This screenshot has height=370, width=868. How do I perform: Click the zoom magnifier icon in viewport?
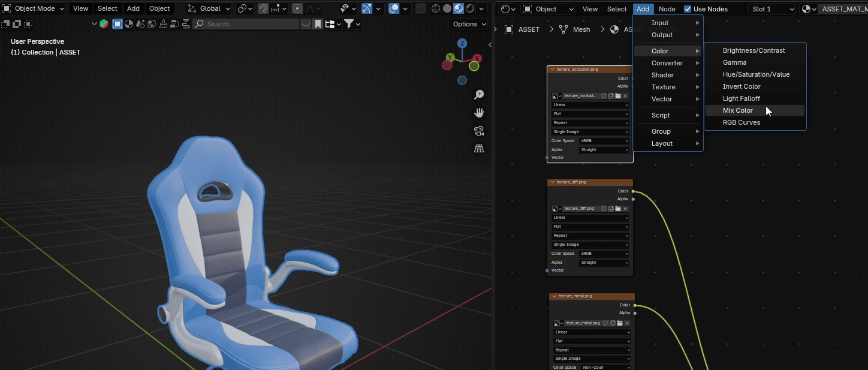pos(479,95)
